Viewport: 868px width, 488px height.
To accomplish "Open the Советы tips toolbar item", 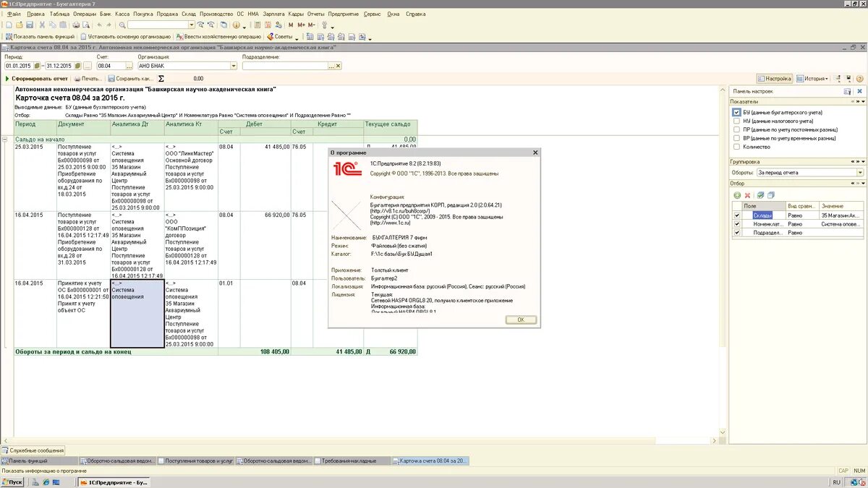I will (x=281, y=36).
